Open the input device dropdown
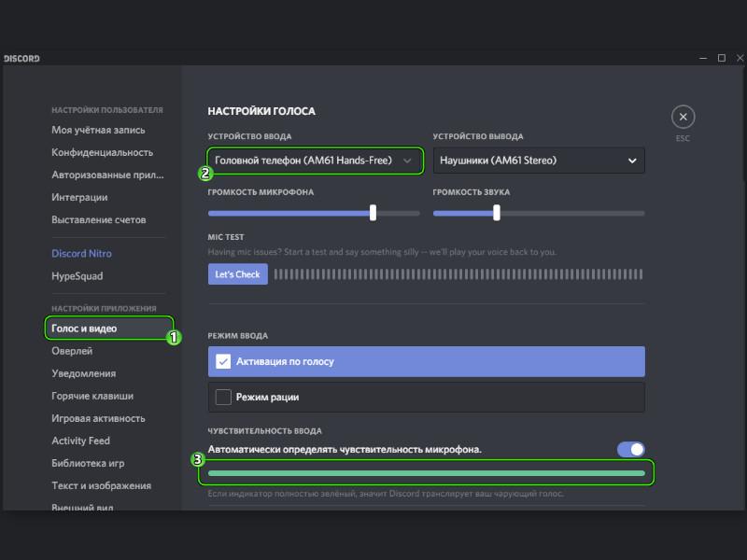The image size is (747, 560). [315, 161]
